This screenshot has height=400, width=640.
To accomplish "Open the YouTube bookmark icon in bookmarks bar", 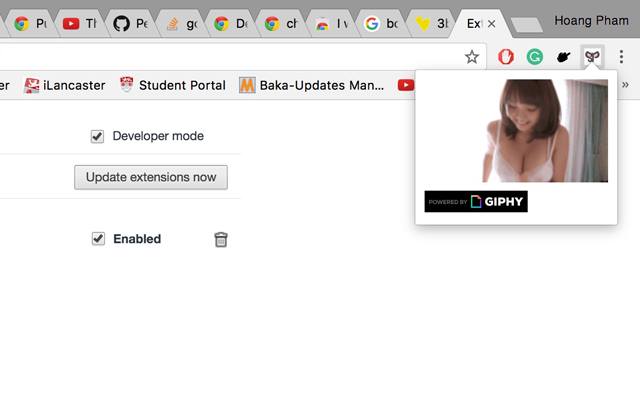I will 406,85.
